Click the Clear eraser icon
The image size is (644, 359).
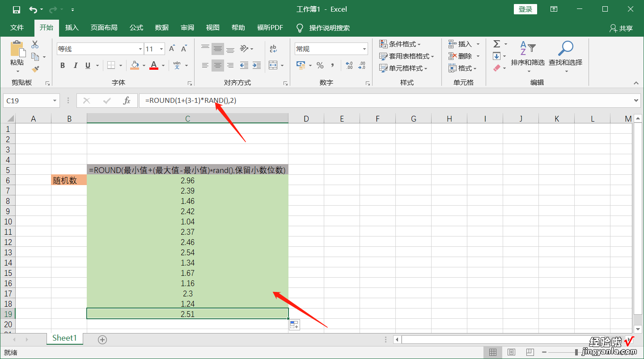(x=496, y=68)
